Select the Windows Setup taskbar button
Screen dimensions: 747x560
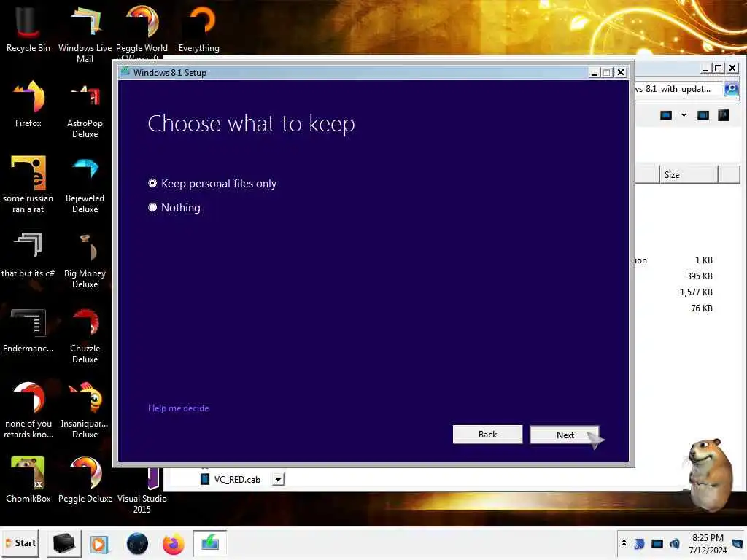[x=209, y=543]
